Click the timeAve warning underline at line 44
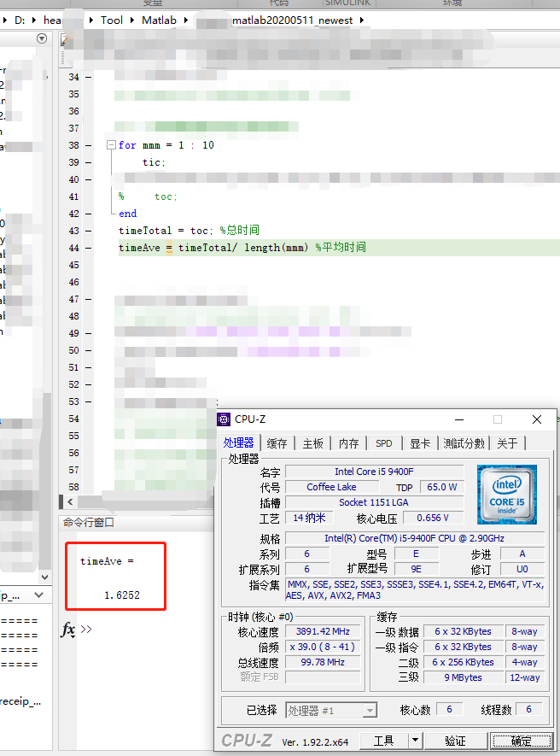 pyautogui.click(x=169, y=248)
